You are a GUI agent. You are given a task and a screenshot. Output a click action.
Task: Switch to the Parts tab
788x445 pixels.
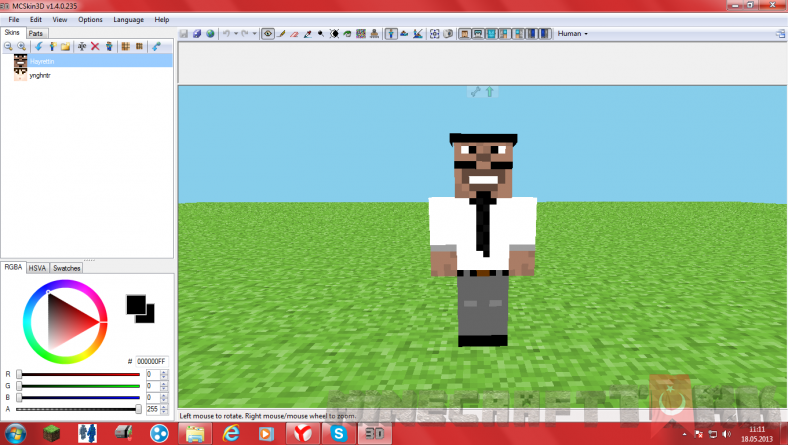point(36,33)
